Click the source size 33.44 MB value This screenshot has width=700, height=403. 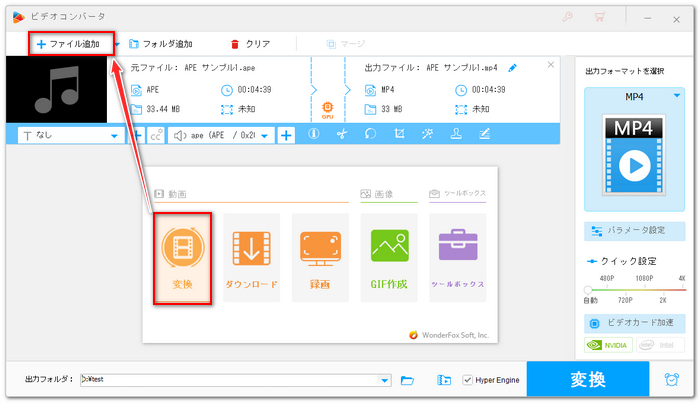[163, 109]
